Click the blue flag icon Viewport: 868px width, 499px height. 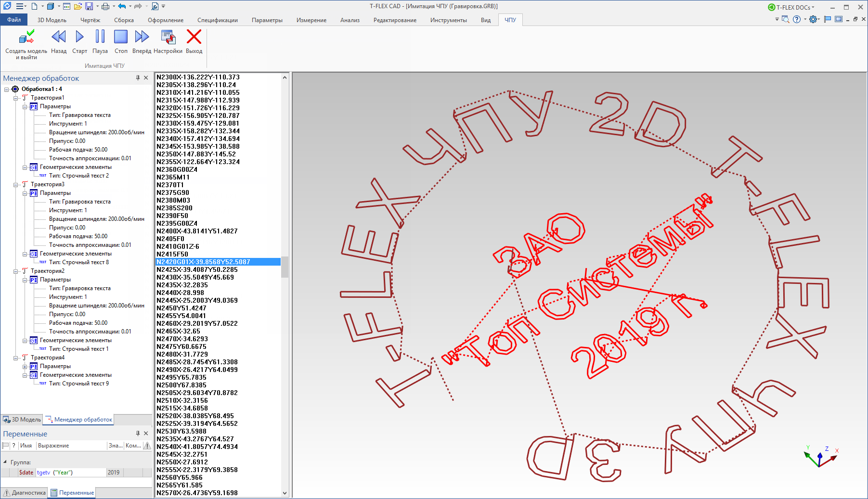(828, 19)
